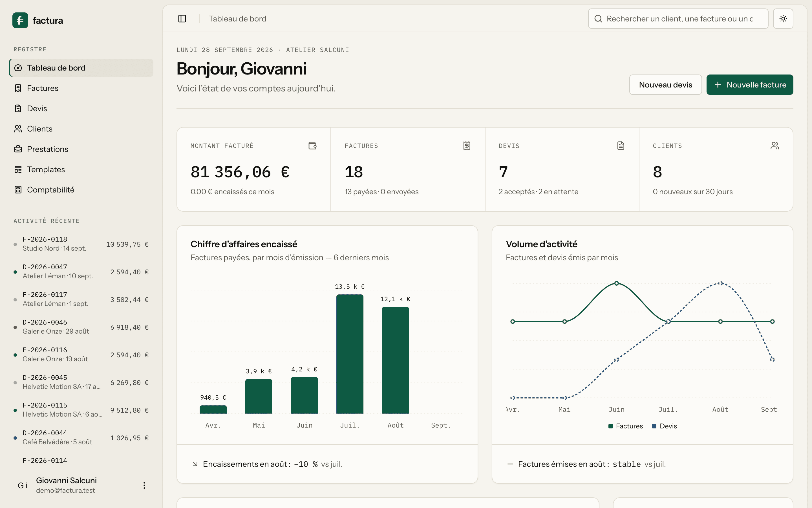
Task: Create a Nouvelle facture
Action: tap(750, 85)
